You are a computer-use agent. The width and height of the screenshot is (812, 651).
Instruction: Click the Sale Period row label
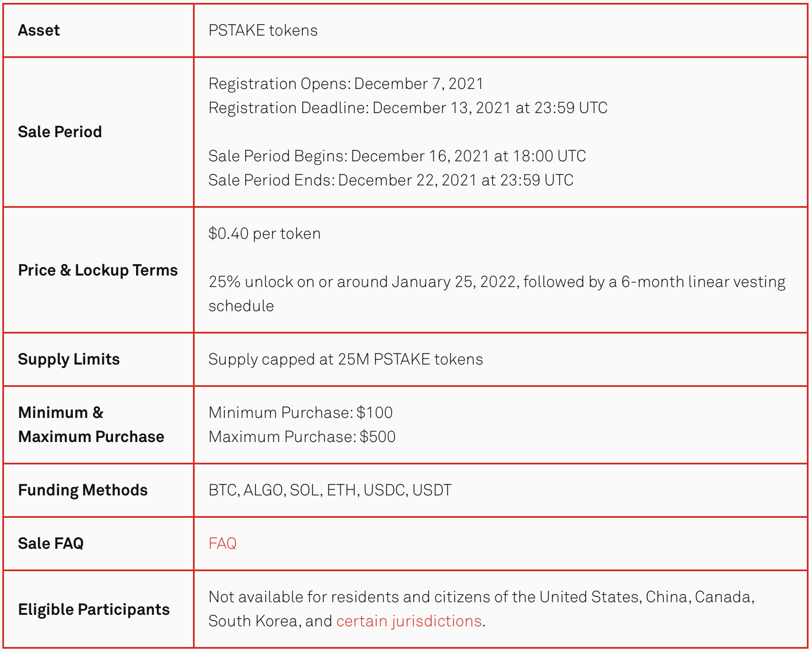60,132
